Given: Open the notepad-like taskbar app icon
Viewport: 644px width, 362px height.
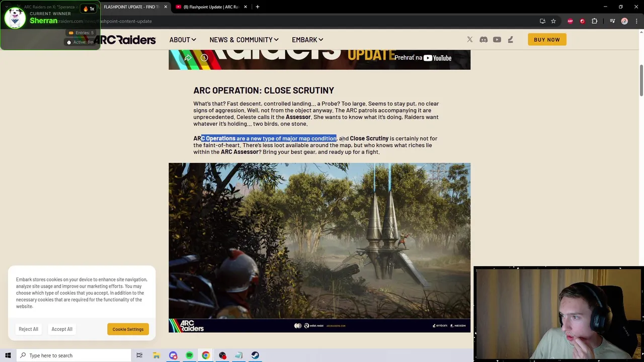Looking at the screenshot, I should coord(238,355).
